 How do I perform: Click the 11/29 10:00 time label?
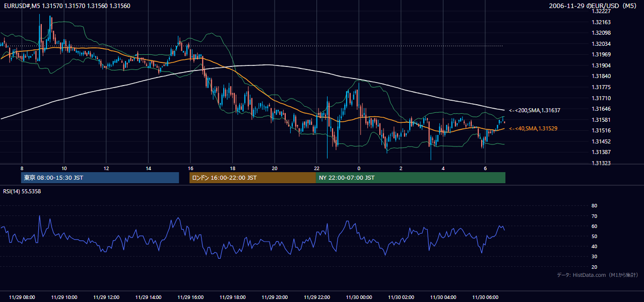[x=64, y=297]
